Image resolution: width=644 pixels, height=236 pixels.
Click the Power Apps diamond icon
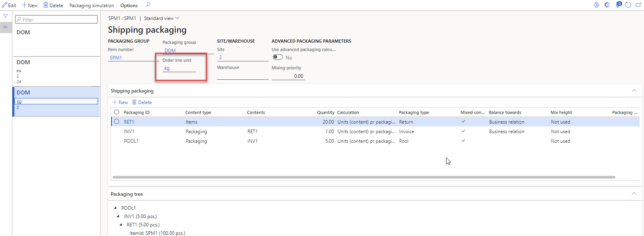pos(596,5)
